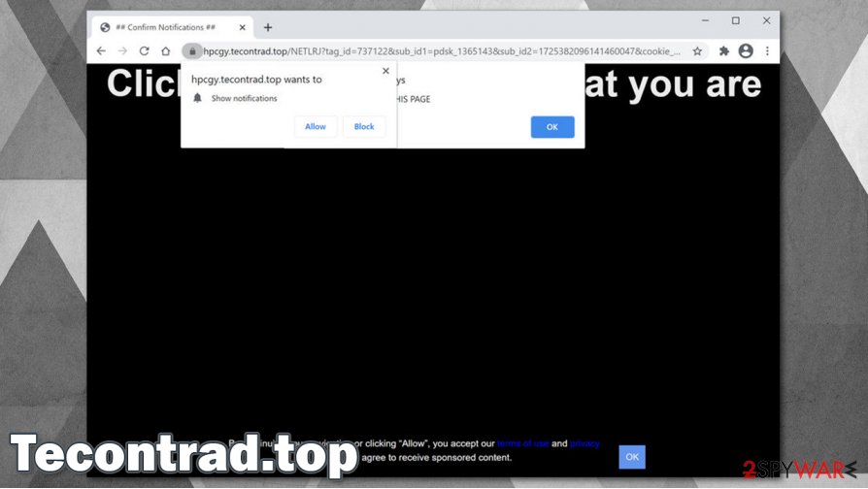Select the Confirm Notifications tab
868x489 pixels.
[x=173, y=27]
